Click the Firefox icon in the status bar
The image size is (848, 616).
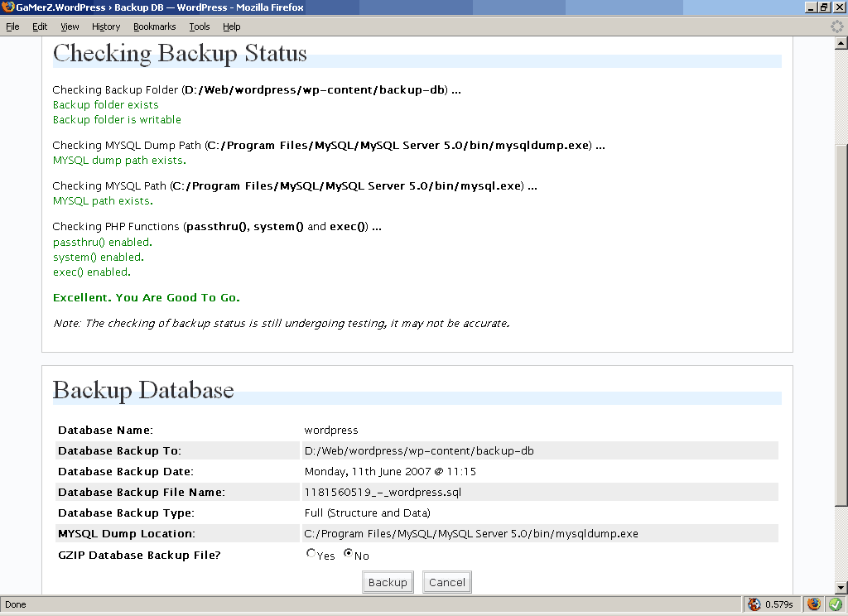(x=813, y=604)
